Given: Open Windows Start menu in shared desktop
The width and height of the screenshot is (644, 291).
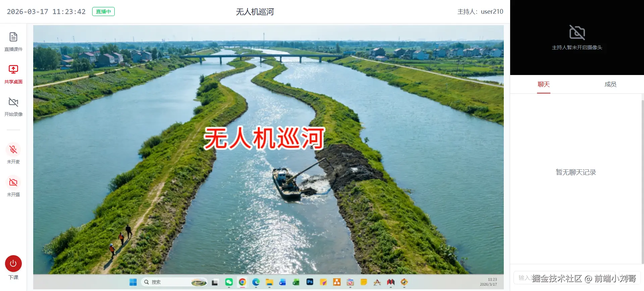Looking at the screenshot, I should [133, 282].
